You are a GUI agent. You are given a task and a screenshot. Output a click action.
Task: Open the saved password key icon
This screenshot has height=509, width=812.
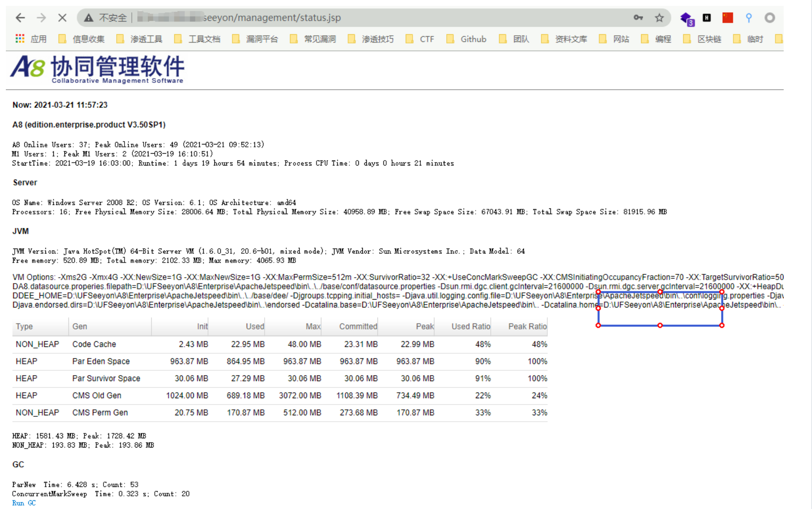tap(638, 18)
